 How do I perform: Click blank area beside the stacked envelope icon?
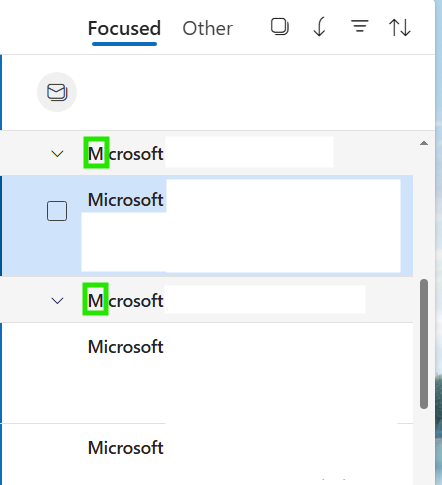pos(253,92)
